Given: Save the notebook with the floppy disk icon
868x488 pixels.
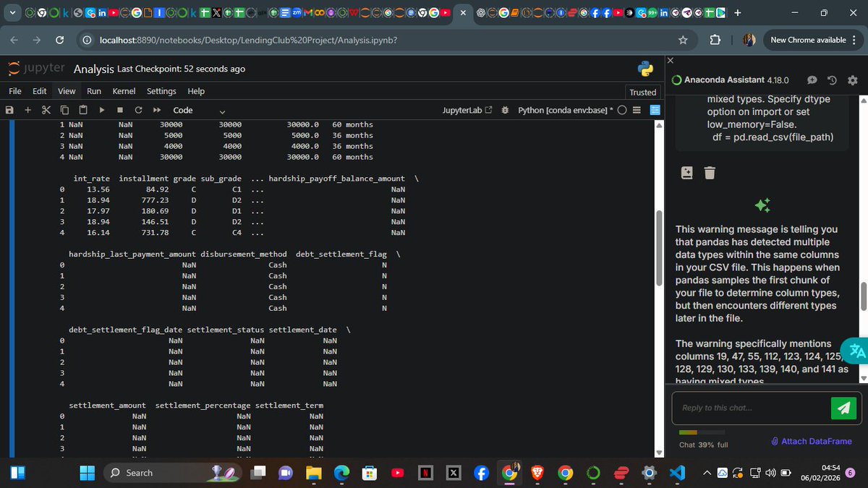Looking at the screenshot, I should pyautogui.click(x=9, y=110).
